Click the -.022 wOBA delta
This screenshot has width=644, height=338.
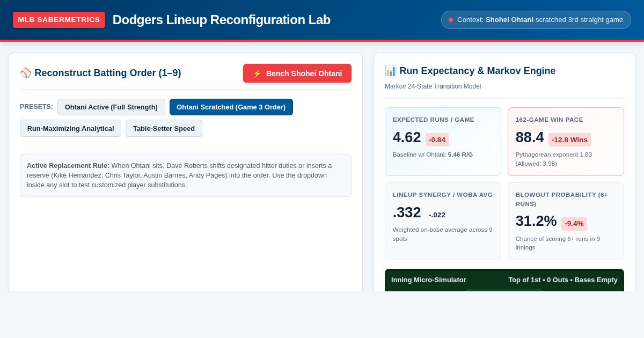[x=437, y=215]
